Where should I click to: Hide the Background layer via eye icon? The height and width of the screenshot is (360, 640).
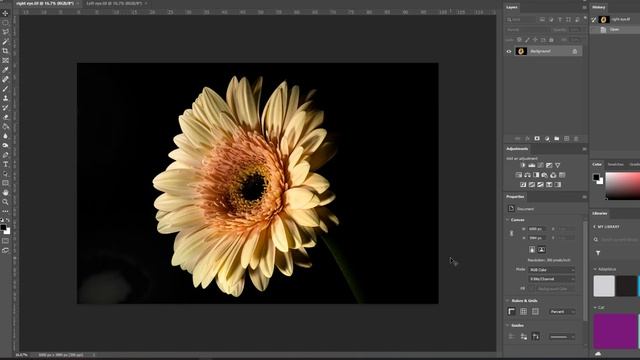click(x=509, y=51)
